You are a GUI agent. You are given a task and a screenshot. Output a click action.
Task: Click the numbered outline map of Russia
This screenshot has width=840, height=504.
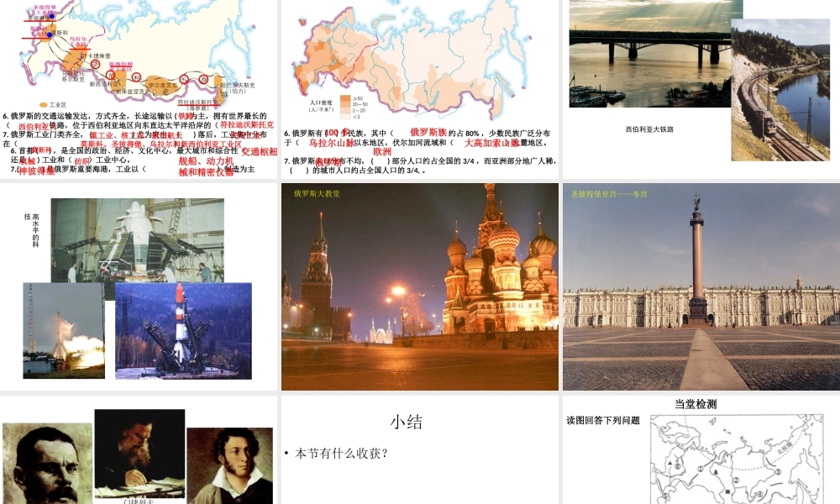click(x=738, y=459)
